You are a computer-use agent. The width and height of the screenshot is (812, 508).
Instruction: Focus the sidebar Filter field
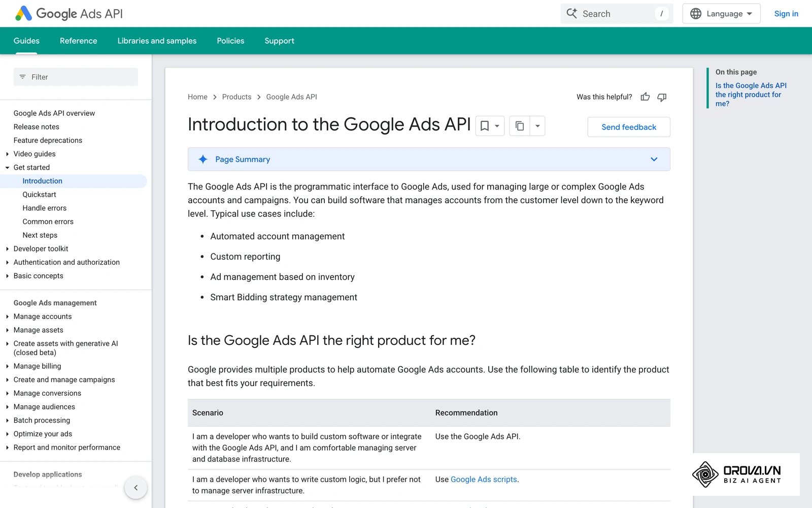point(76,77)
